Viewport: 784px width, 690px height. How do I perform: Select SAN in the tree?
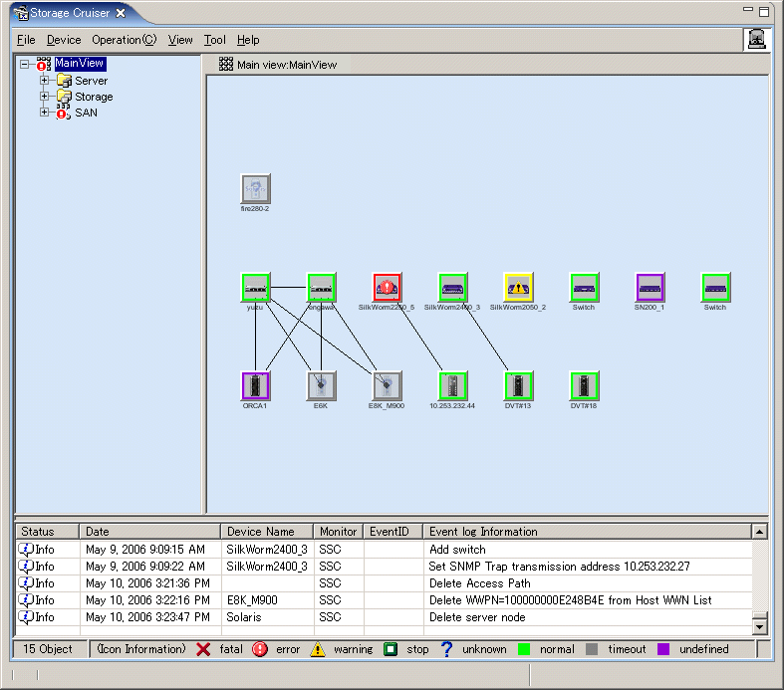(x=86, y=113)
